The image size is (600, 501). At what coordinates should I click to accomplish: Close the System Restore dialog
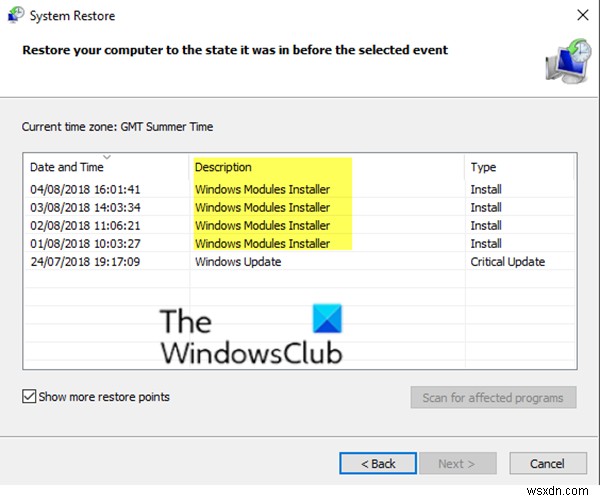[x=582, y=15]
